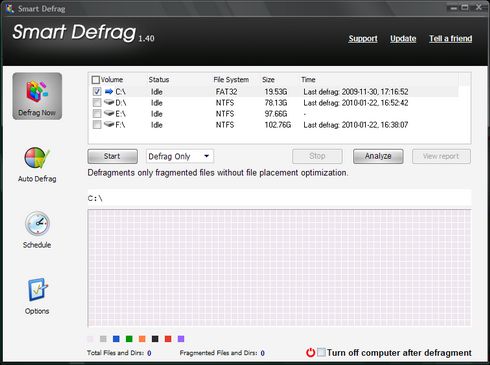
Task: Toggle the select-all Volume checkbox
Action: tap(96, 80)
